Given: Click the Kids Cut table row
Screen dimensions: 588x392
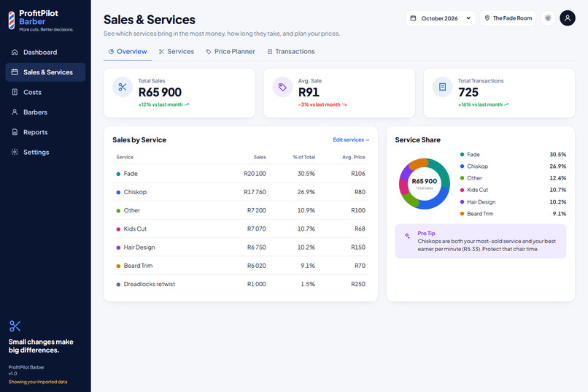Looking at the screenshot, I should [241, 228].
